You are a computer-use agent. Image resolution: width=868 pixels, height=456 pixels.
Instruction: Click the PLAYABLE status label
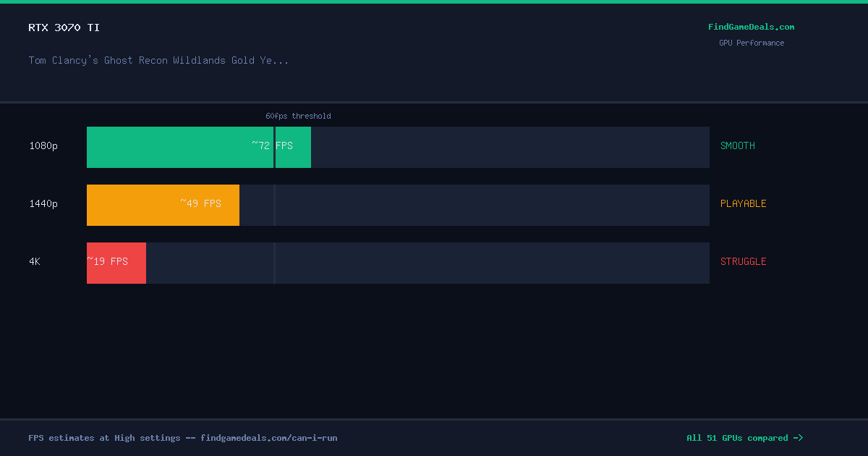744,204
